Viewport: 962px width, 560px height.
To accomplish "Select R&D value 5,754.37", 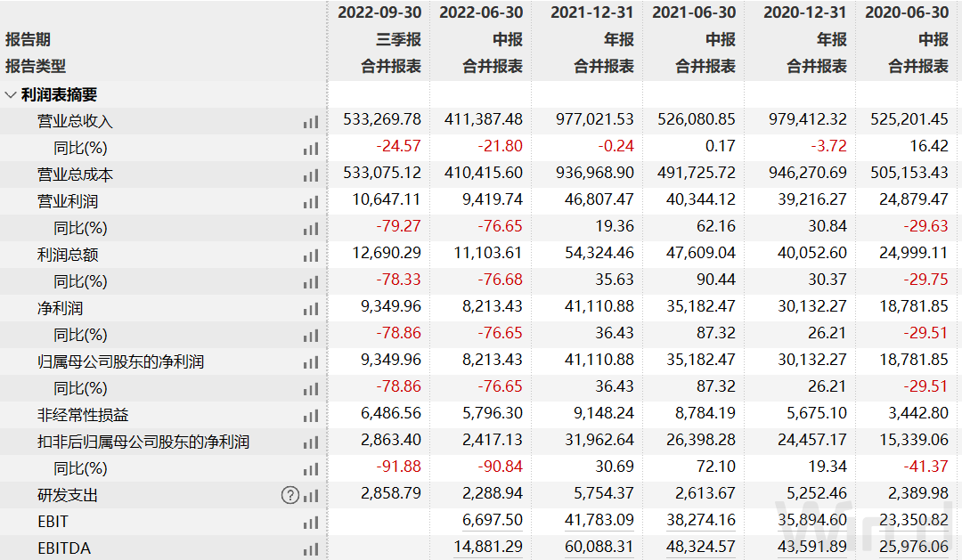I will click(x=604, y=493).
